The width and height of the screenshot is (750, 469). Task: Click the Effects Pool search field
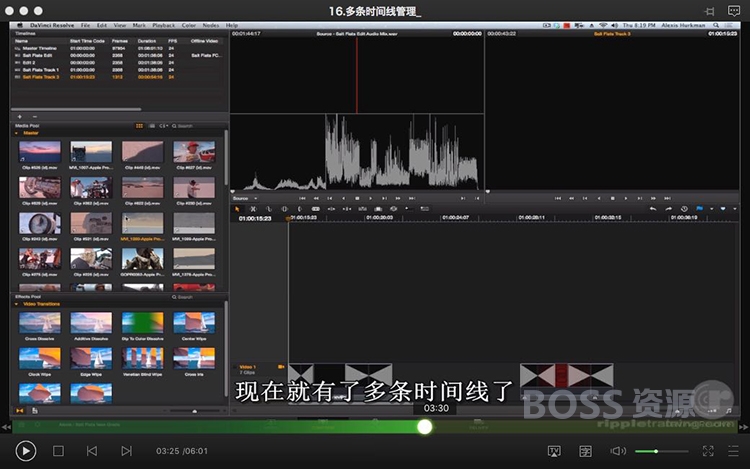tap(196, 297)
